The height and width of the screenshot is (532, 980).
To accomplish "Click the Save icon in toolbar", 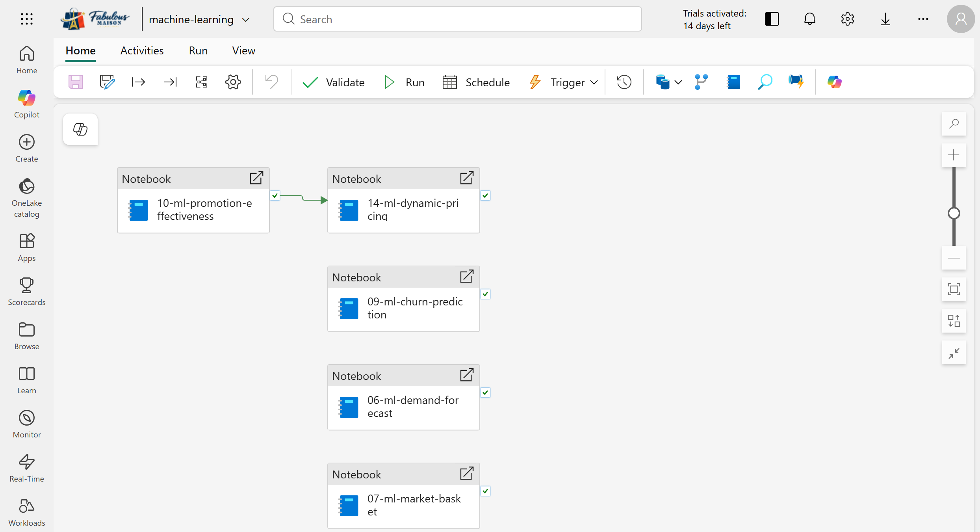I will click(76, 82).
